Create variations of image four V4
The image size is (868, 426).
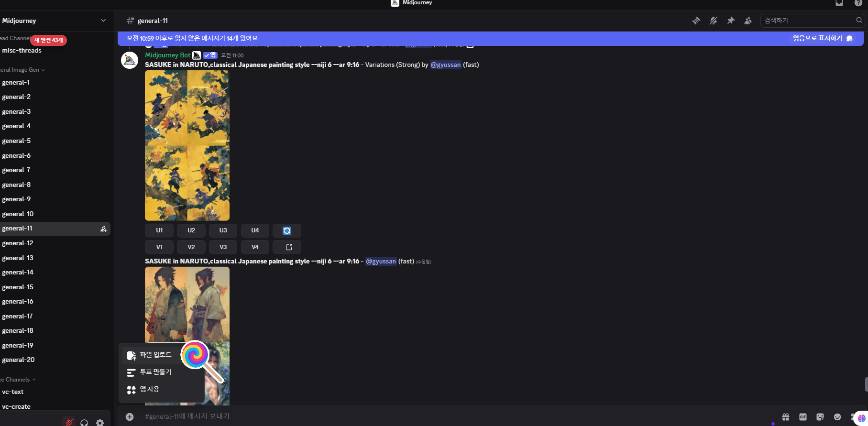tap(255, 247)
